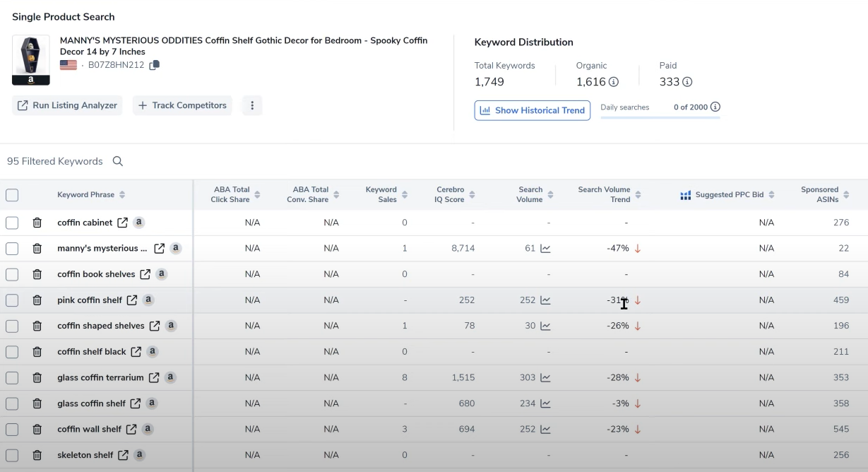
Task: Check the coffin cabinet row checkbox
Action: click(12, 223)
